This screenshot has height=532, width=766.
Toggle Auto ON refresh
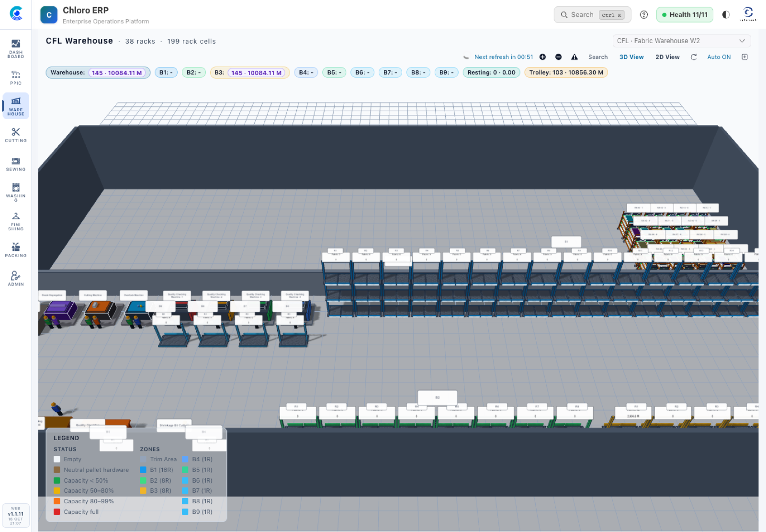coord(719,57)
